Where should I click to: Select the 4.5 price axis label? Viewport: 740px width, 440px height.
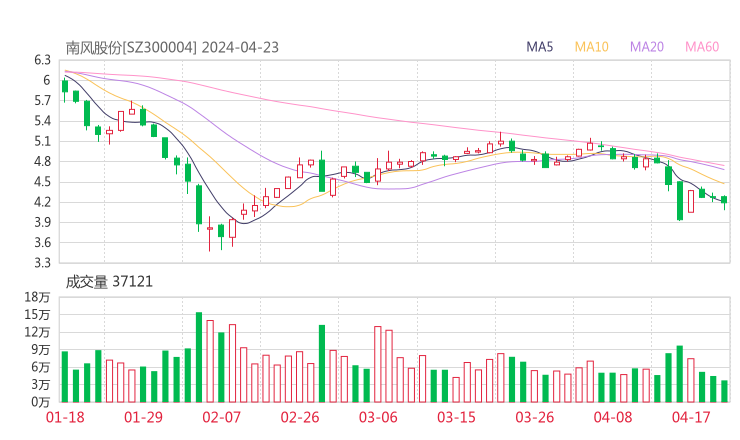pyautogui.click(x=42, y=182)
